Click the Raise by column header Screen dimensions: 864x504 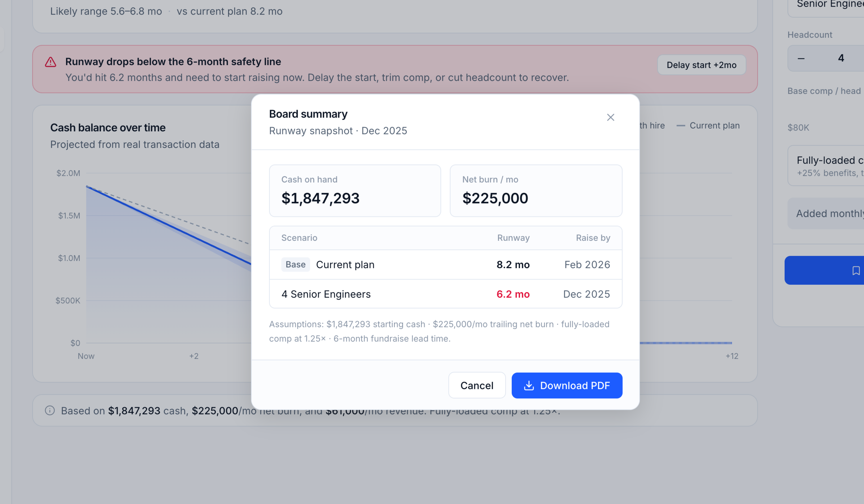pyautogui.click(x=593, y=238)
